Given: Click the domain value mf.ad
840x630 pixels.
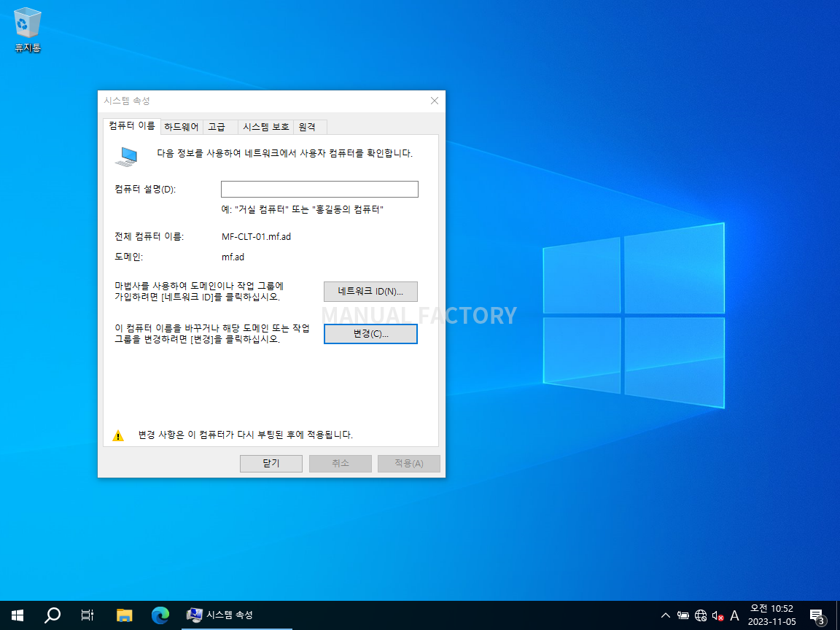Looking at the screenshot, I should pyautogui.click(x=233, y=257).
